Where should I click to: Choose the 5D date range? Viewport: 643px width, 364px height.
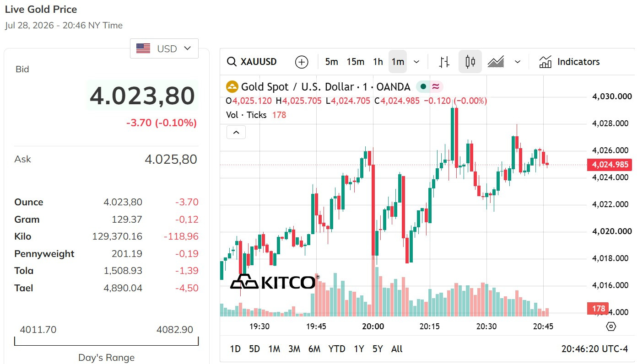(254, 349)
